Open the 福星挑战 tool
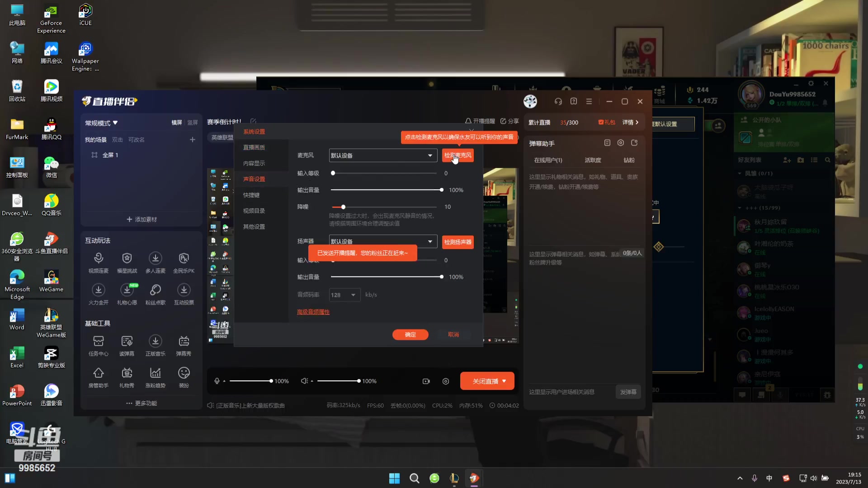This screenshot has width=868, height=488. [127, 263]
